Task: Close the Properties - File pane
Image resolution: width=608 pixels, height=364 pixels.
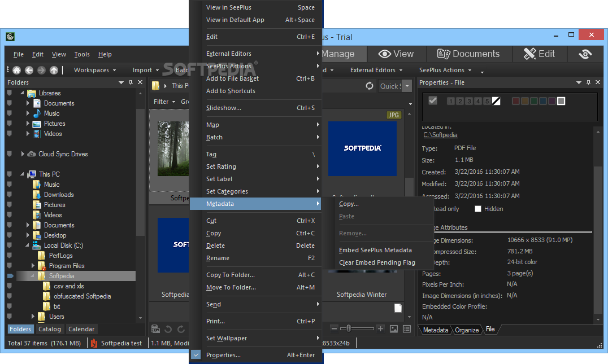Action: coord(597,82)
